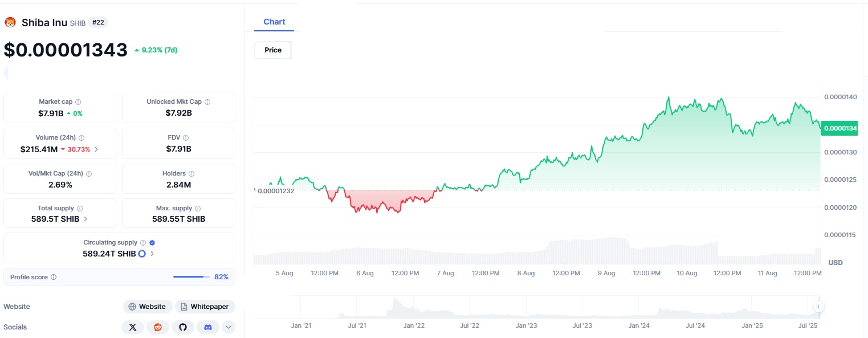Expand more socials chevron
This screenshot has width=868, height=338.
(229, 327)
